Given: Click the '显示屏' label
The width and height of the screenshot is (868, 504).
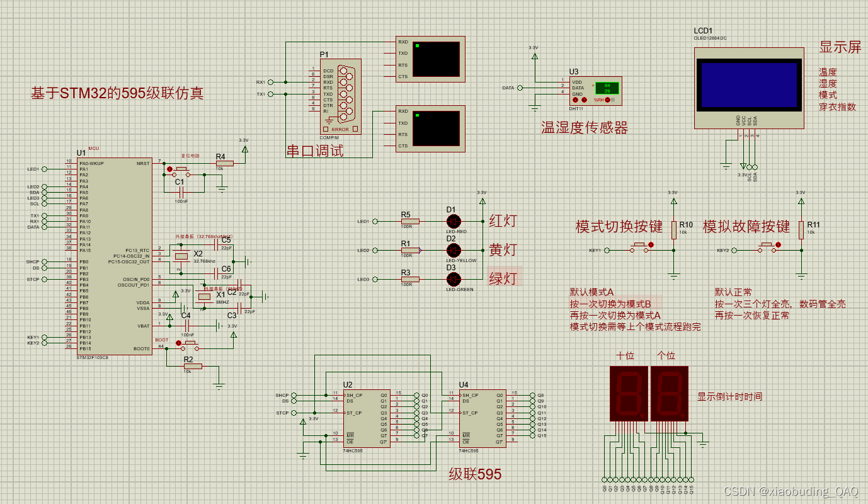Looking at the screenshot, I should [840, 47].
